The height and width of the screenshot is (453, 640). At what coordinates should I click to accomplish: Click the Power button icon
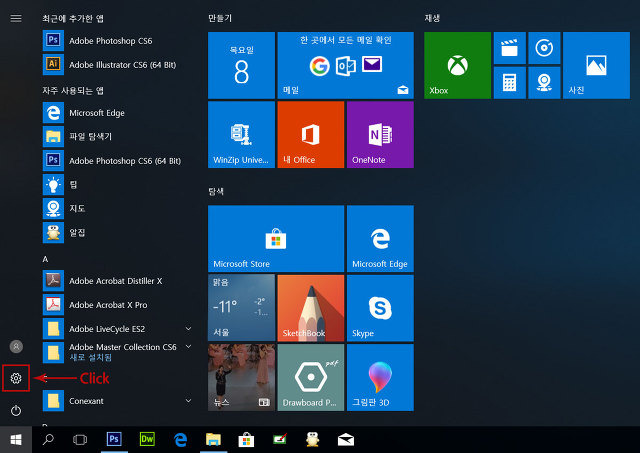coord(16,411)
